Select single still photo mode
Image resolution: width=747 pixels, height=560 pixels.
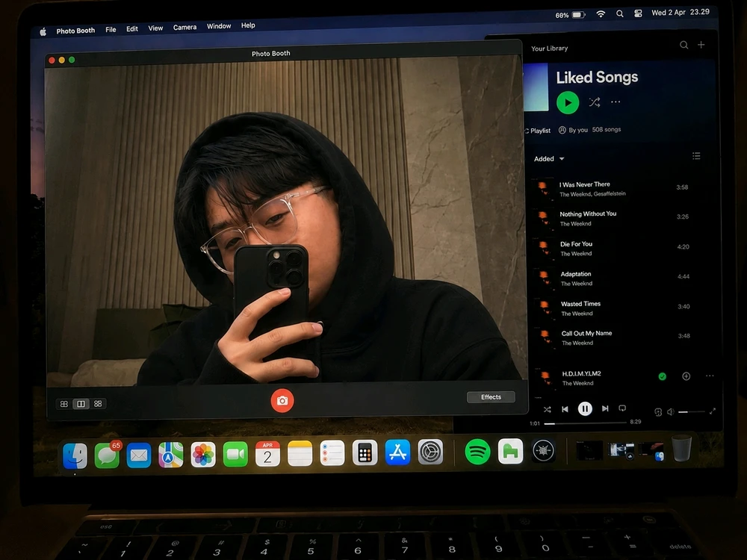point(81,404)
